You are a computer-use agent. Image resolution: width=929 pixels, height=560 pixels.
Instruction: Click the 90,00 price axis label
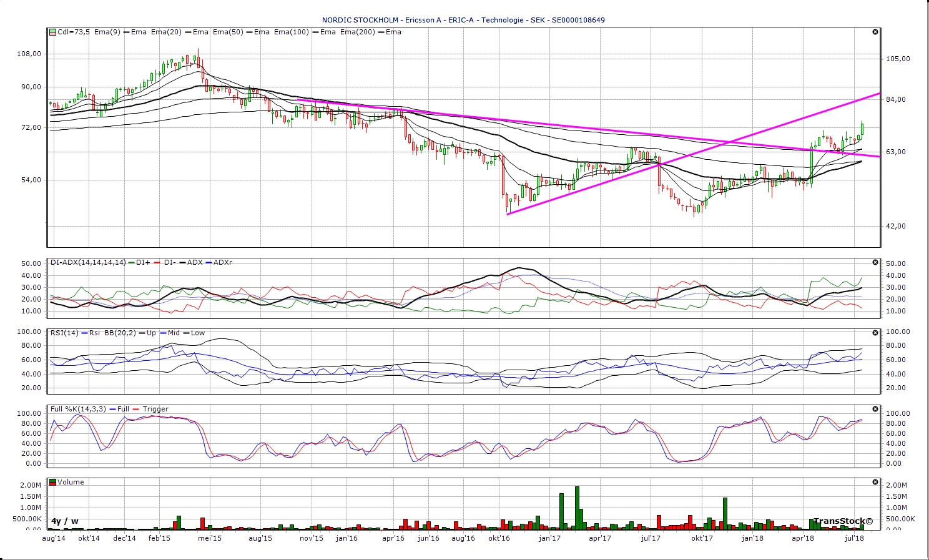pyautogui.click(x=32, y=87)
